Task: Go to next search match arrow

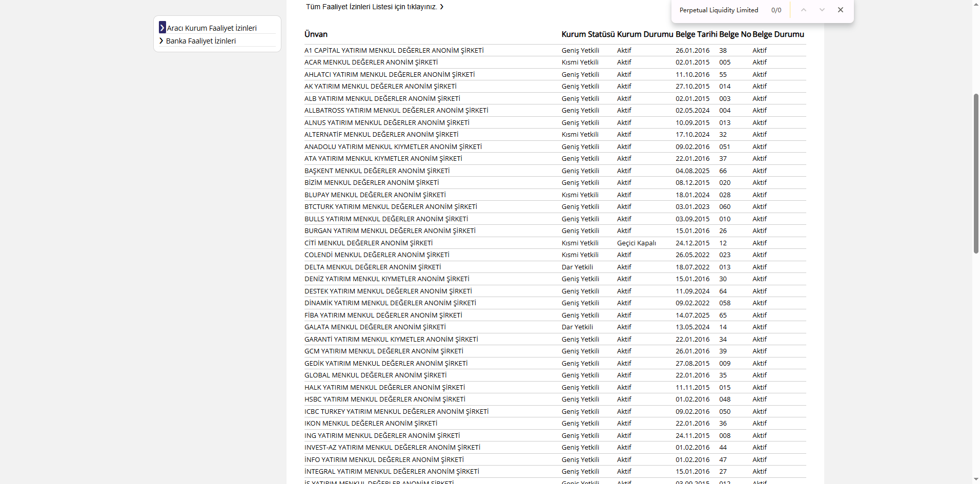Action: 822,10
